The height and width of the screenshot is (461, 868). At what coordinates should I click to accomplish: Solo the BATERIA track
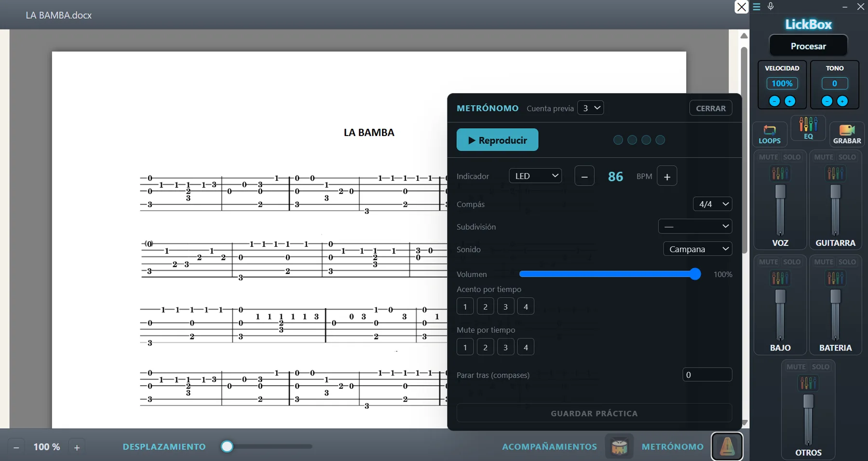click(847, 262)
